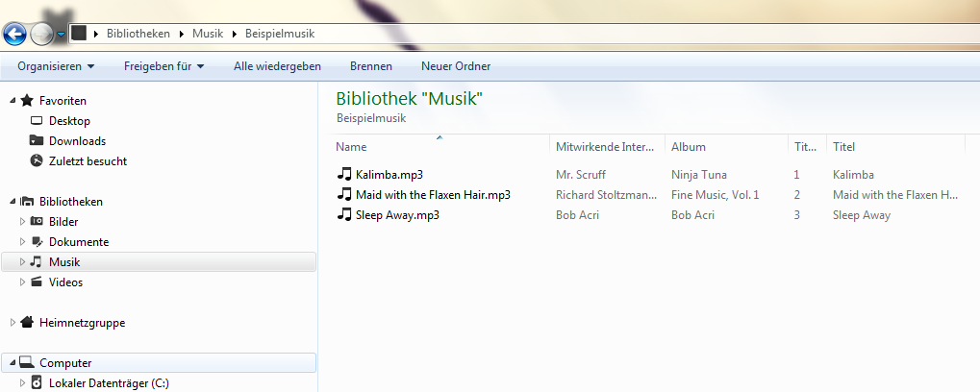Click artist cell Mr. Scruff

pos(581,175)
